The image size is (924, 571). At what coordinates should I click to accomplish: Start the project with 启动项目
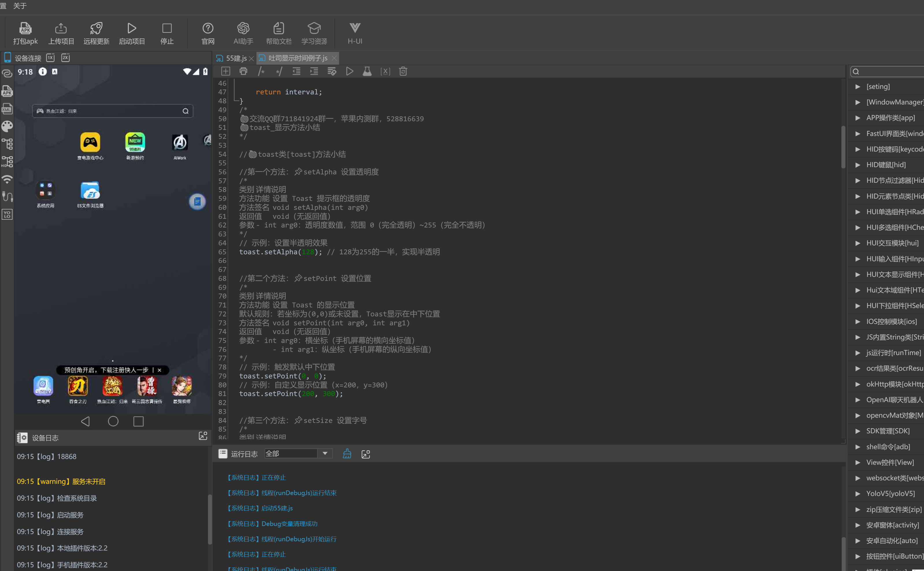(131, 33)
